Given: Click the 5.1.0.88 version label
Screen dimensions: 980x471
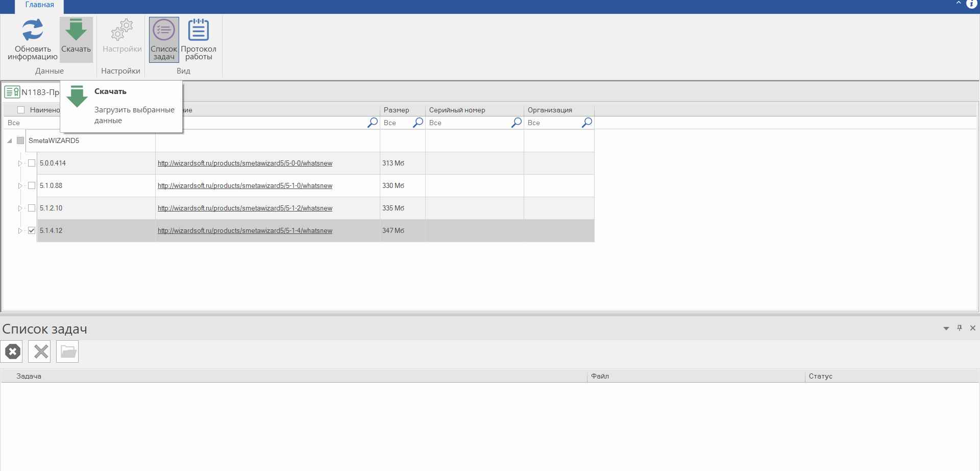Looking at the screenshot, I should (51, 186).
